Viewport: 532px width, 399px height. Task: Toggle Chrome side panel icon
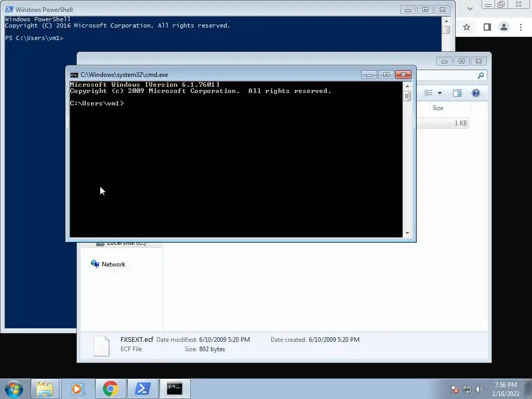tap(487, 27)
